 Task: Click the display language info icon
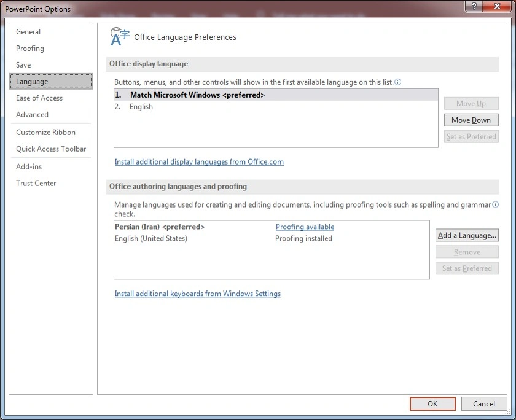398,82
